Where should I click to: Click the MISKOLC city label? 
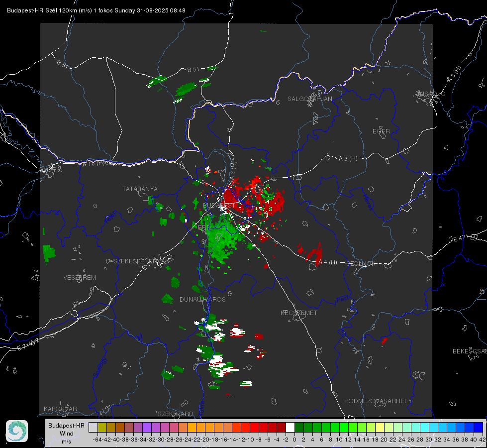[x=431, y=94]
